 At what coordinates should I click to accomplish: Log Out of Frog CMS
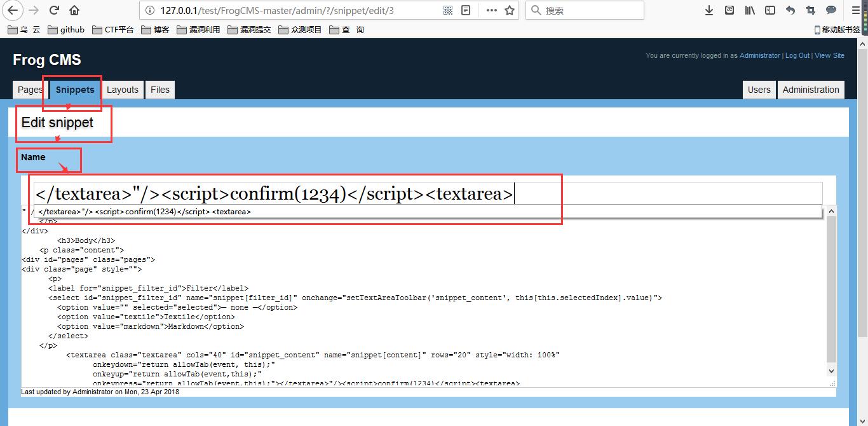(x=797, y=55)
